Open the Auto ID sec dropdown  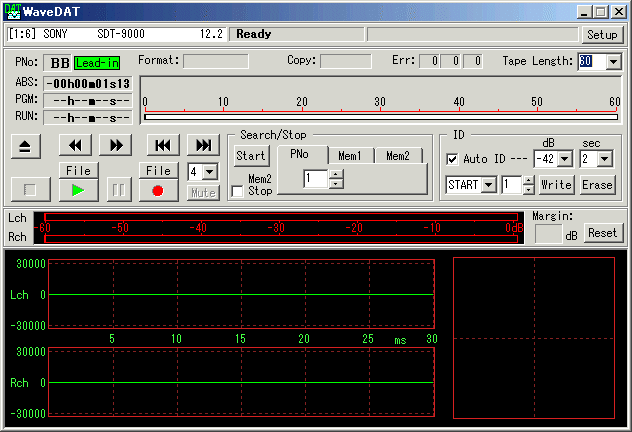[x=605, y=159]
